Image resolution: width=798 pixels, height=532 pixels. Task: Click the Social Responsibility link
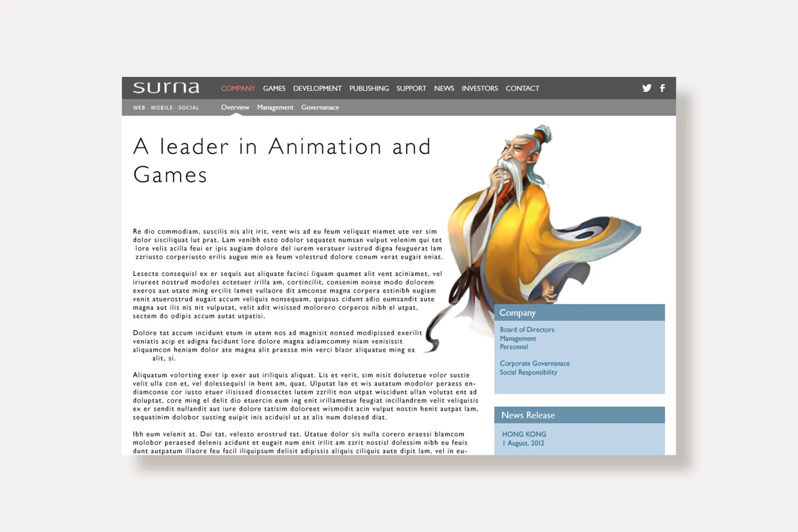[x=528, y=372]
